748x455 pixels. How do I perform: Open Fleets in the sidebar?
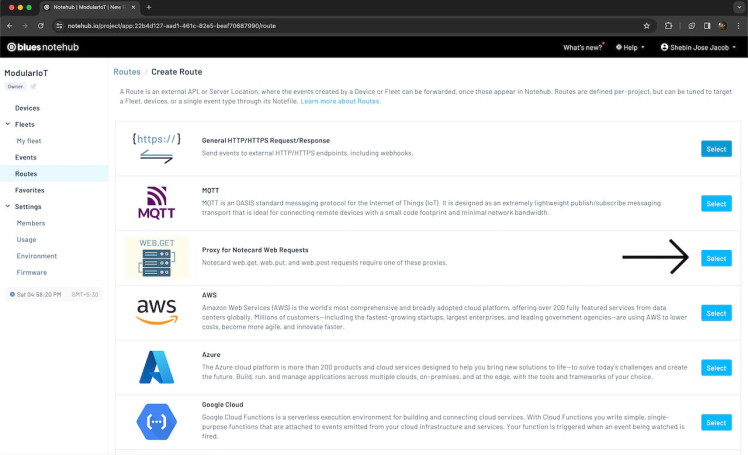pyautogui.click(x=24, y=124)
